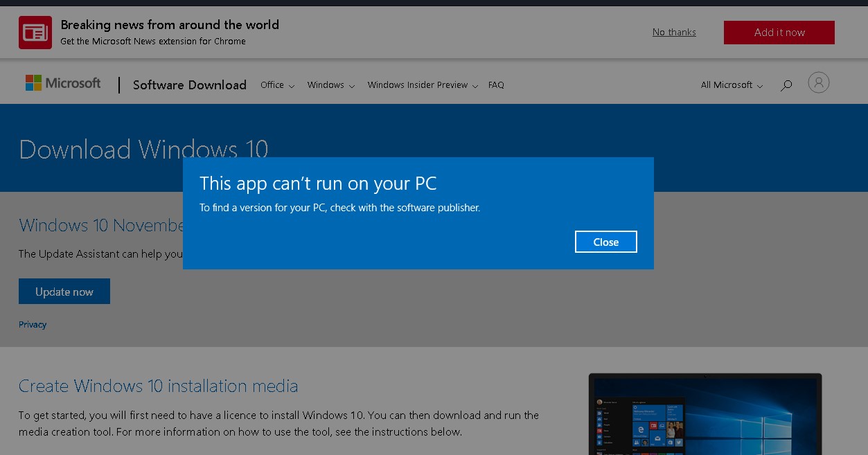The width and height of the screenshot is (868, 455).
Task: Open the Software Download home link
Action: point(190,85)
